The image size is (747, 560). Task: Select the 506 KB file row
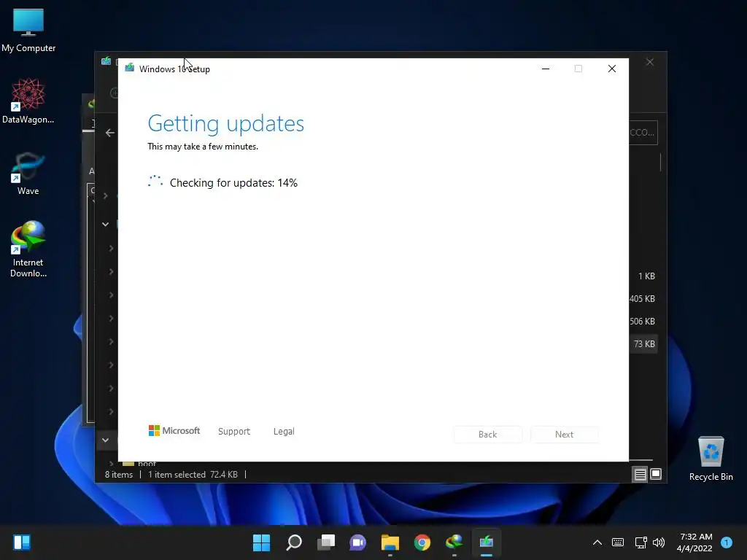(x=643, y=322)
